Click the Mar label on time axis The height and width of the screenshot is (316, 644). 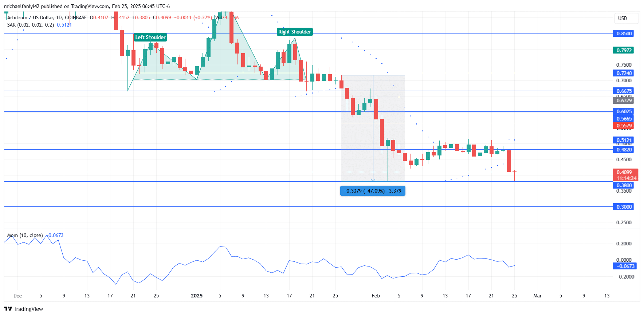pos(537,296)
